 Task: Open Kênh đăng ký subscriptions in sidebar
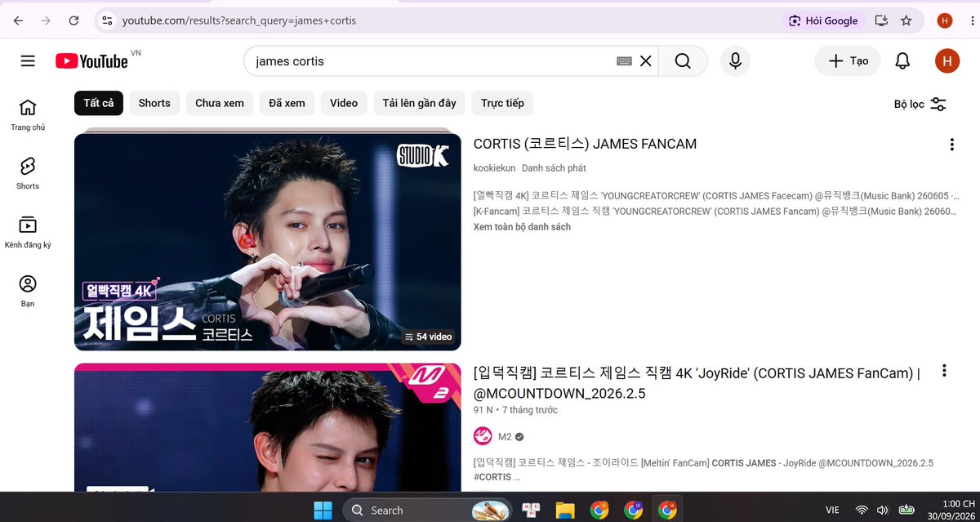pos(28,233)
